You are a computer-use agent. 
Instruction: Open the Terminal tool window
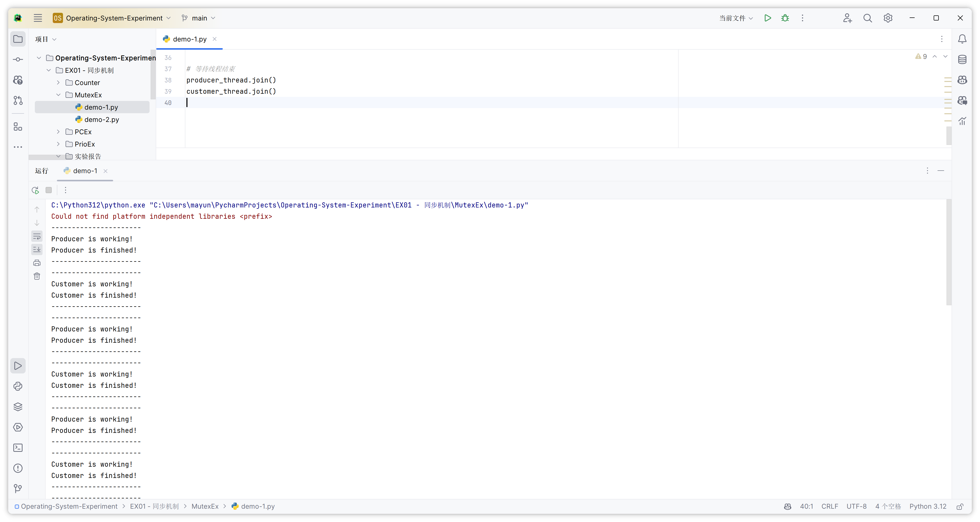click(18, 448)
